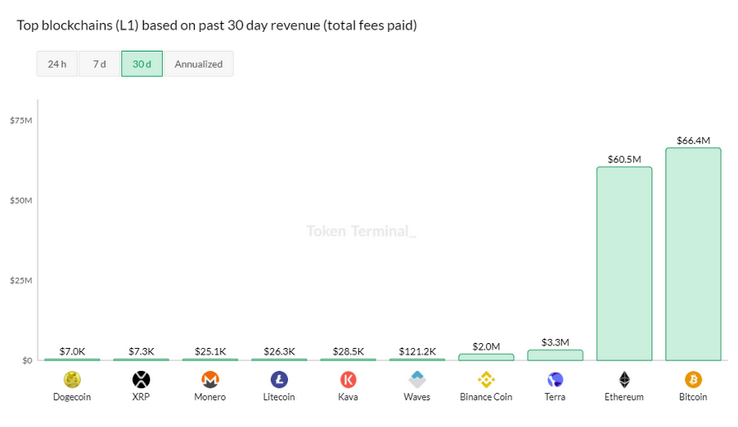Click the Binance Coin logo icon
Screen dimensions: 738x427
(x=486, y=380)
